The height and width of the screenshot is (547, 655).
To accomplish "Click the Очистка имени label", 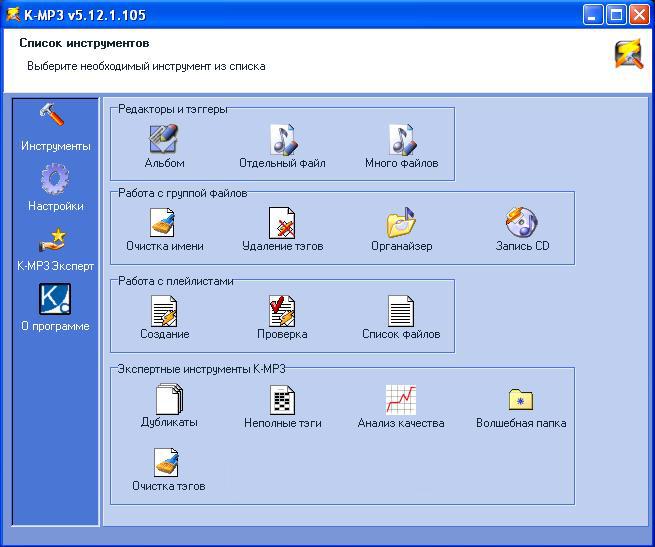I will [x=165, y=246].
